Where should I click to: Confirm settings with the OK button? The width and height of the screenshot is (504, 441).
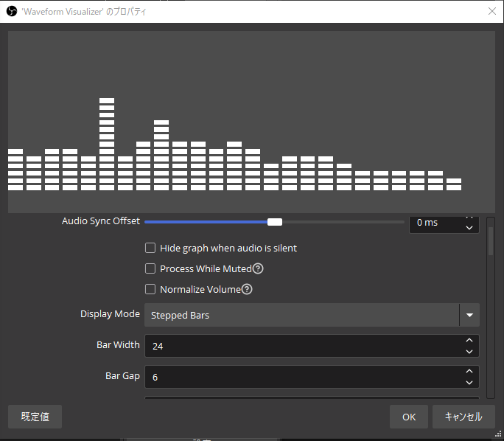pyautogui.click(x=409, y=417)
